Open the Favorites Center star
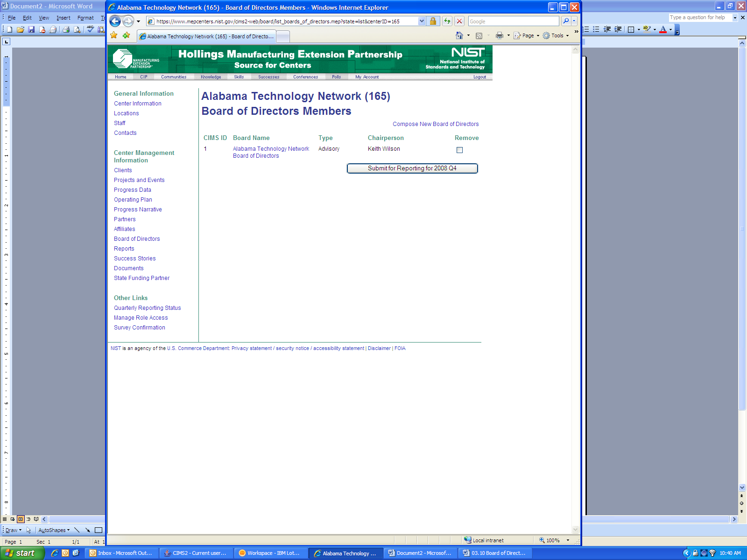 click(x=114, y=35)
